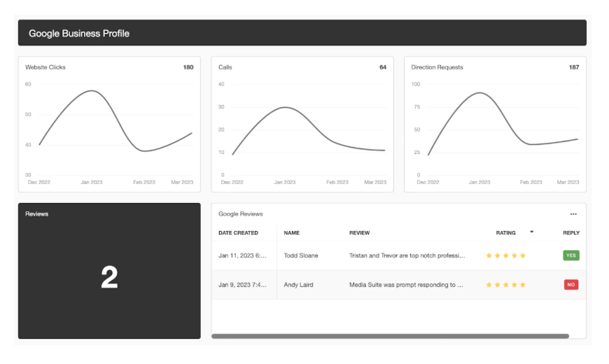Click the Reviews count tile showing 2
This screenshot has height=364, width=609.
[109, 278]
